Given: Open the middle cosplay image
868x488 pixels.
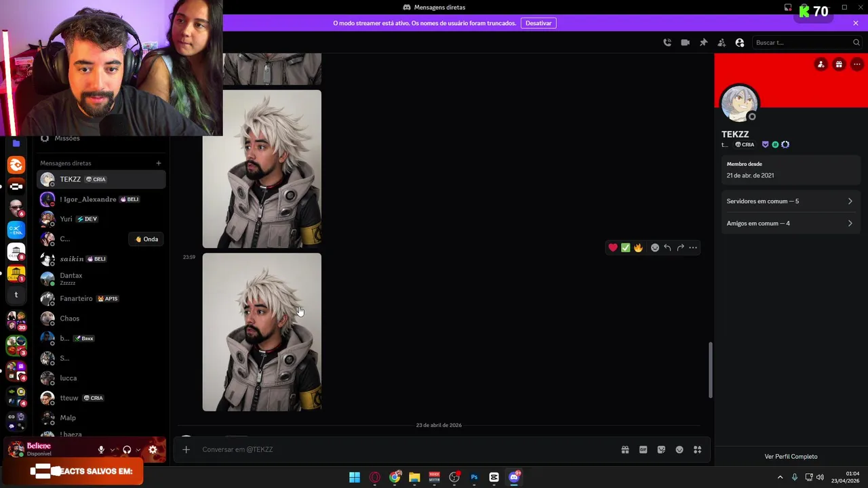Looking at the screenshot, I should pyautogui.click(x=262, y=169).
